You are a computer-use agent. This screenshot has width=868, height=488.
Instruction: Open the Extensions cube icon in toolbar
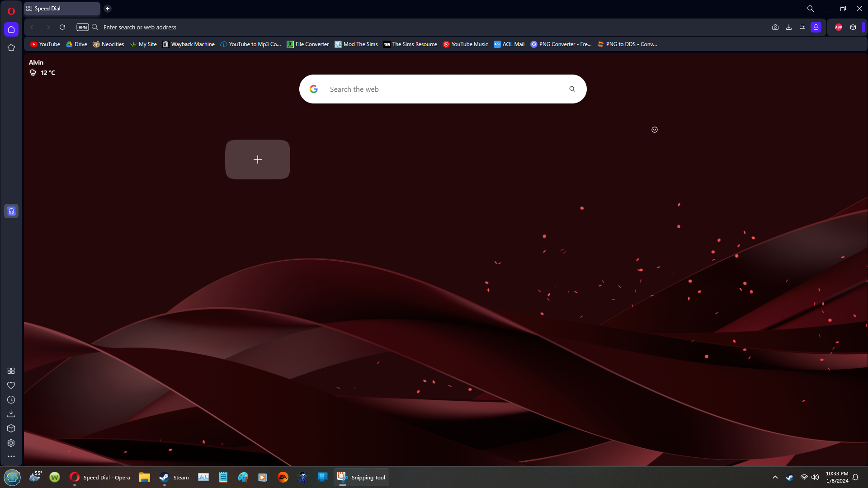click(853, 27)
